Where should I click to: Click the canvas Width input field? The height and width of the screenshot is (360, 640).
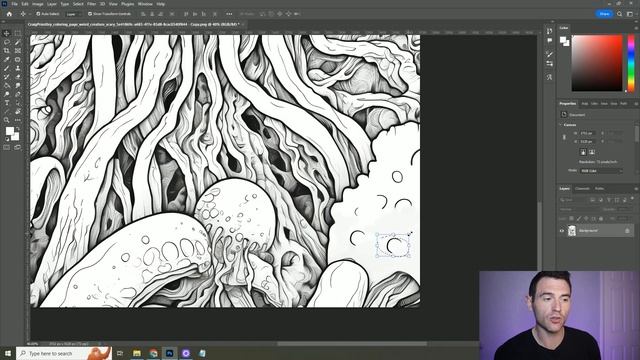[588, 133]
